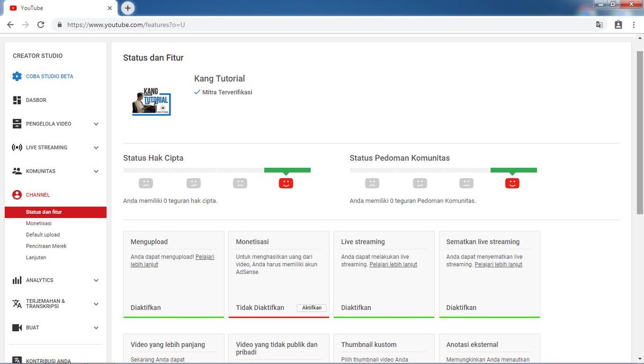This screenshot has width=644, height=364.
Task: Click the Pengelola Video icon
Action: [x=17, y=123]
